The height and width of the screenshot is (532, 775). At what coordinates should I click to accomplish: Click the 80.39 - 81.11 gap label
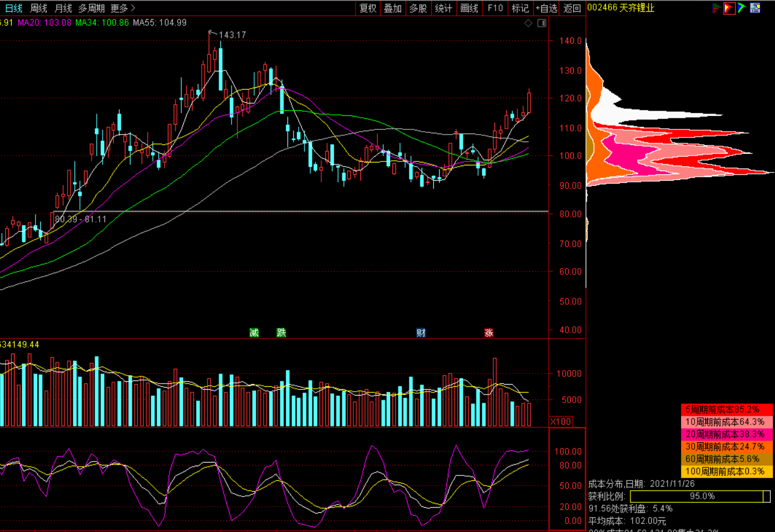81,219
